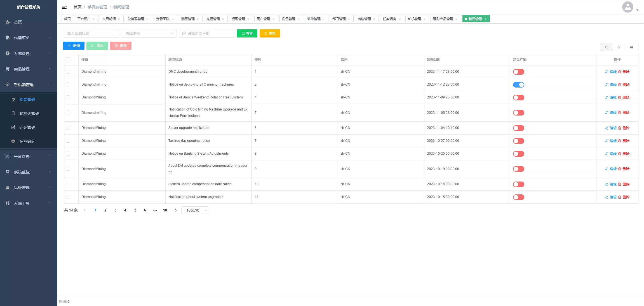Click the user avatar icon
Image resolution: width=644 pixels, height=306 pixels.
point(627,7)
